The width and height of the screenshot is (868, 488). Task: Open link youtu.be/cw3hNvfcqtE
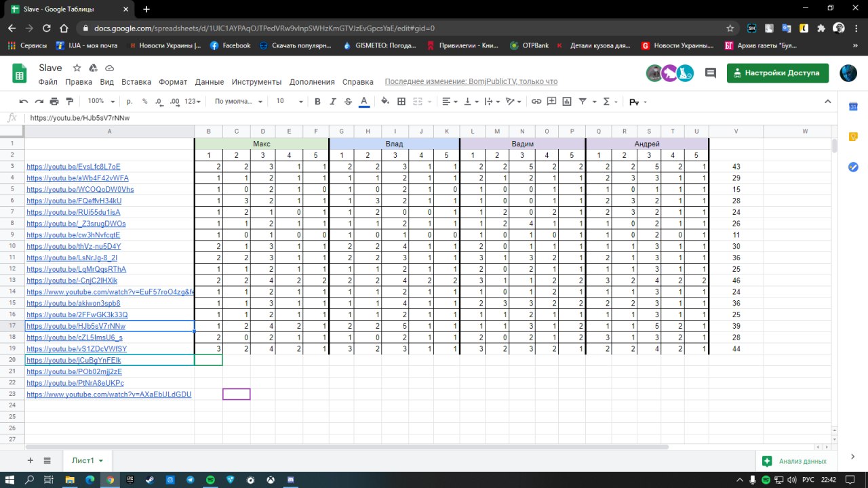(73, 235)
